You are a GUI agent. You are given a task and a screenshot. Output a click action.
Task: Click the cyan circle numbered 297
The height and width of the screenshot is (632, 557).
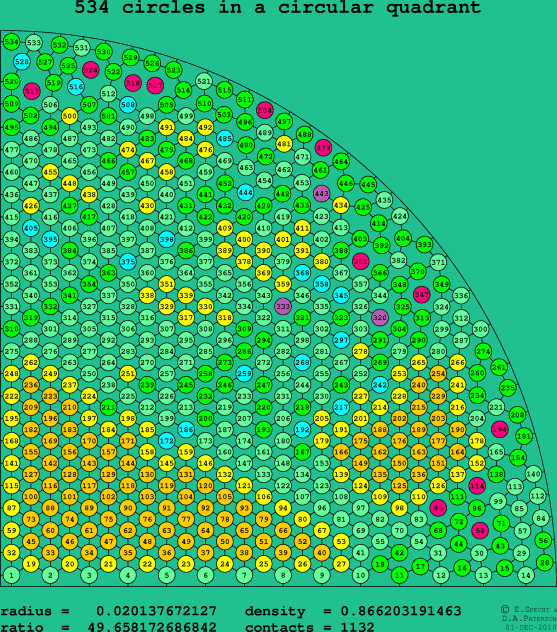tap(341, 340)
